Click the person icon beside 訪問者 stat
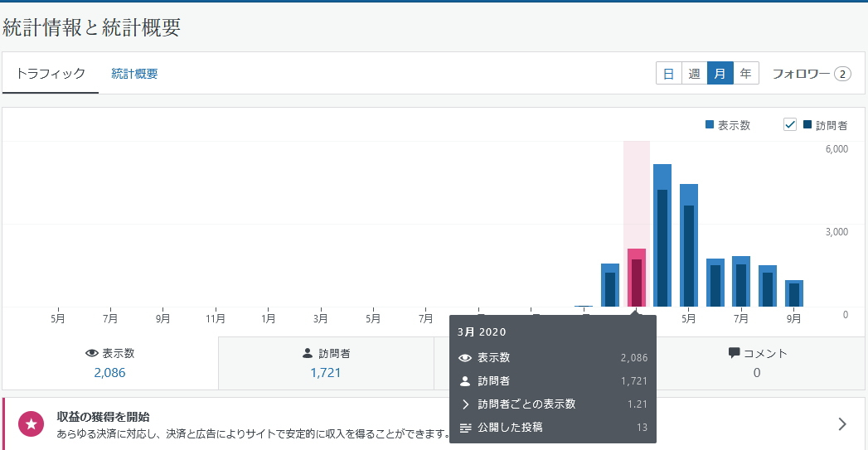The image size is (868, 450). click(x=308, y=353)
